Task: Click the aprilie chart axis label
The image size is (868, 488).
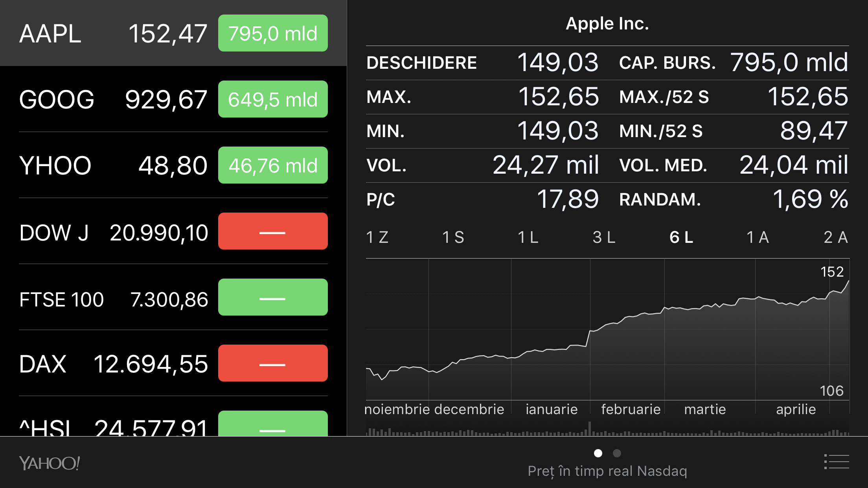Action: click(x=796, y=409)
